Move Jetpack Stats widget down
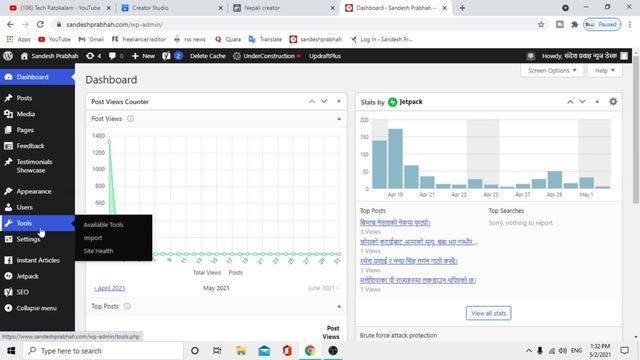The height and width of the screenshot is (360, 640). pyautogui.click(x=582, y=101)
